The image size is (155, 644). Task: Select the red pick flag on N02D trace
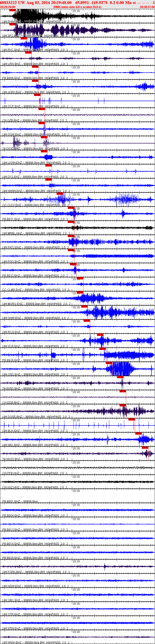(x=145, y=448)
